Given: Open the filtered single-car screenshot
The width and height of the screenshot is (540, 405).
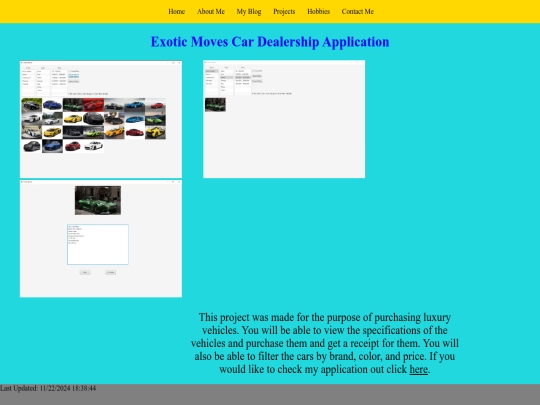Looking at the screenshot, I should tap(284, 119).
